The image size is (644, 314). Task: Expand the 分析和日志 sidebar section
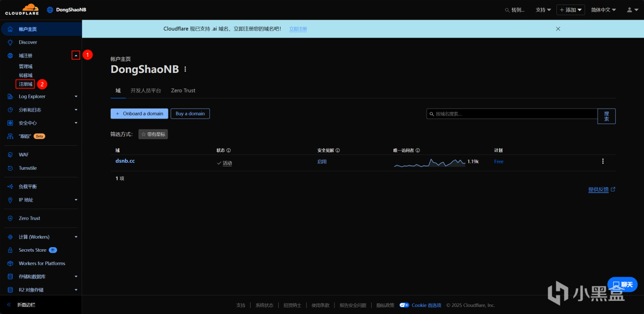click(x=76, y=110)
